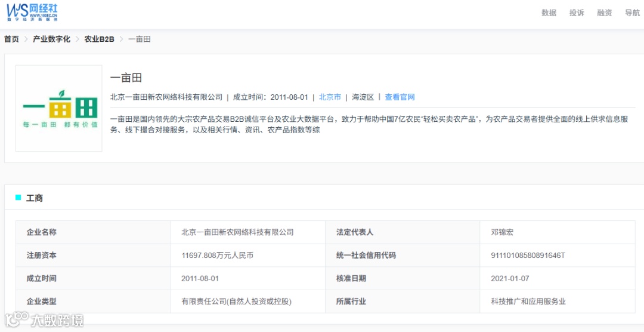Select table label 核准日期
644x332 pixels.
[x=351, y=278]
